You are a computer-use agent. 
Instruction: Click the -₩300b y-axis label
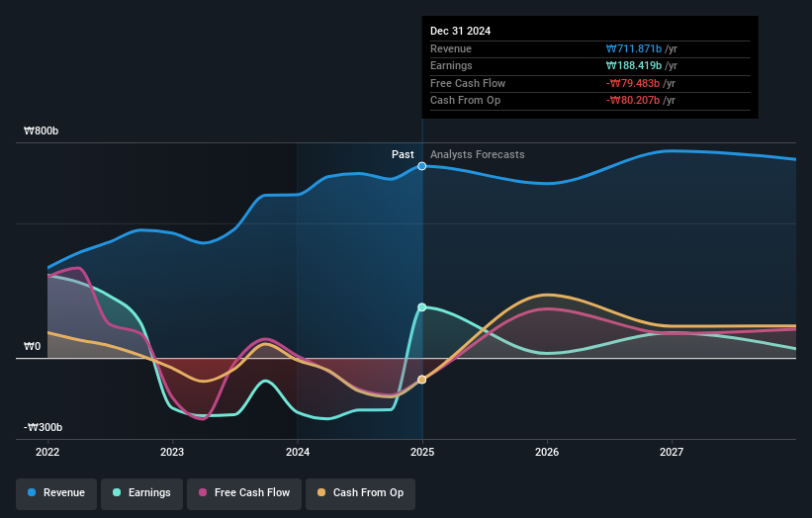(x=43, y=427)
